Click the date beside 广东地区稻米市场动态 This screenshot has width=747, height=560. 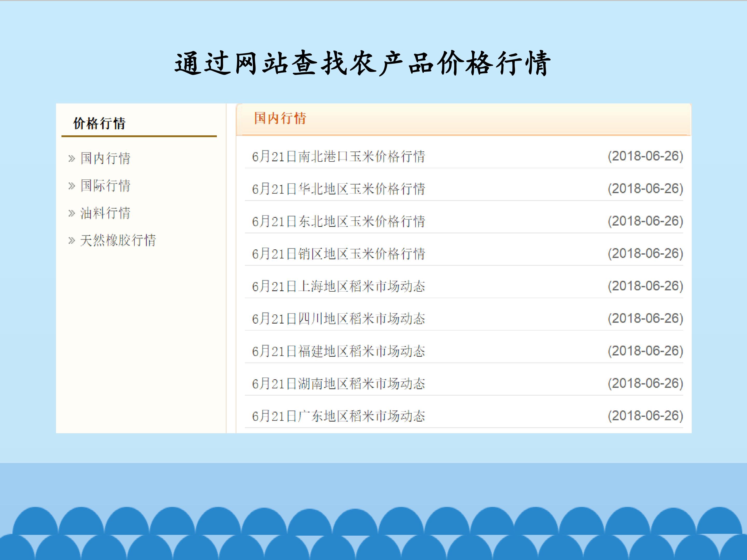click(646, 416)
